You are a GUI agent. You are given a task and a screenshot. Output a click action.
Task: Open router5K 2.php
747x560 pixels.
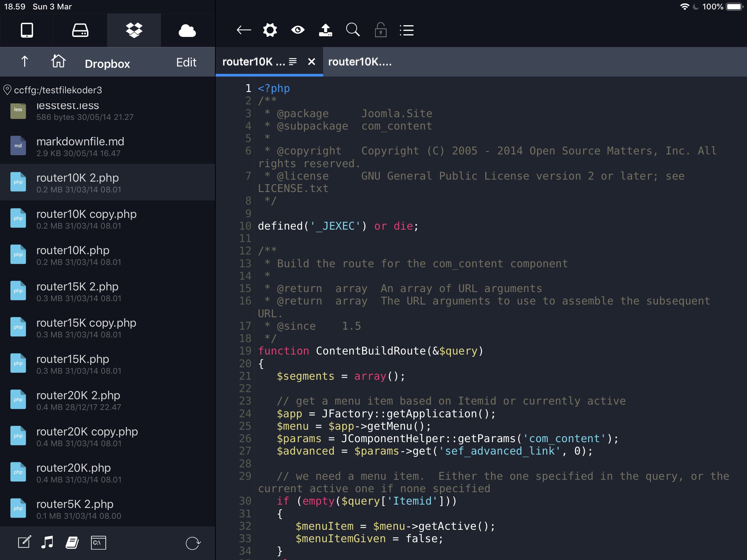107,509
